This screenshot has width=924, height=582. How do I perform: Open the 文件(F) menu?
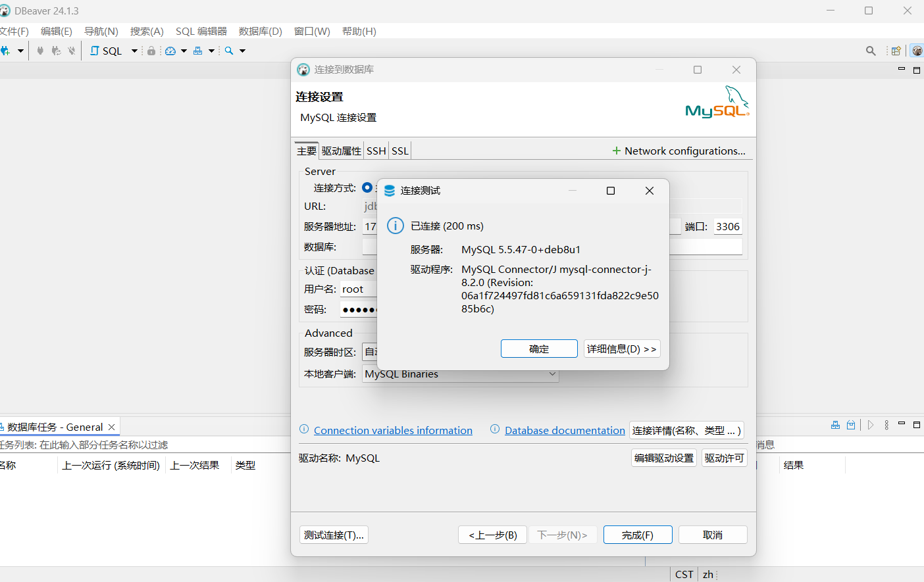pos(14,31)
